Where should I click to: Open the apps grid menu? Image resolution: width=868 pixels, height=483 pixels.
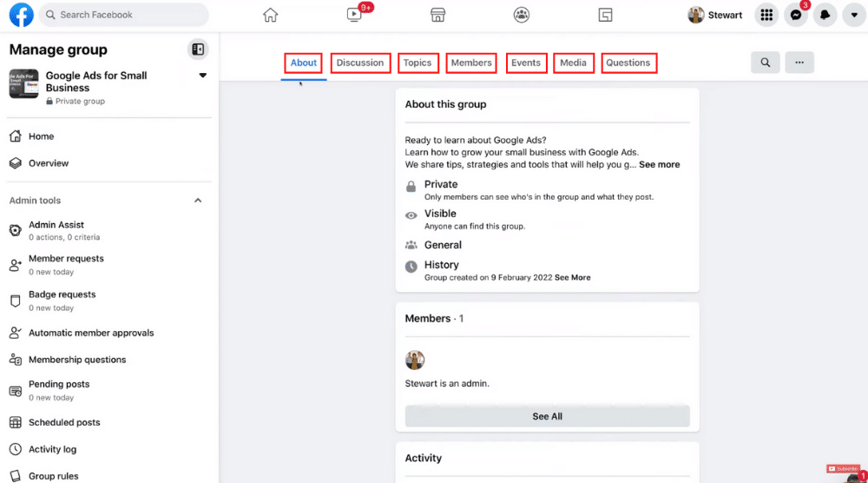click(x=766, y=15)
